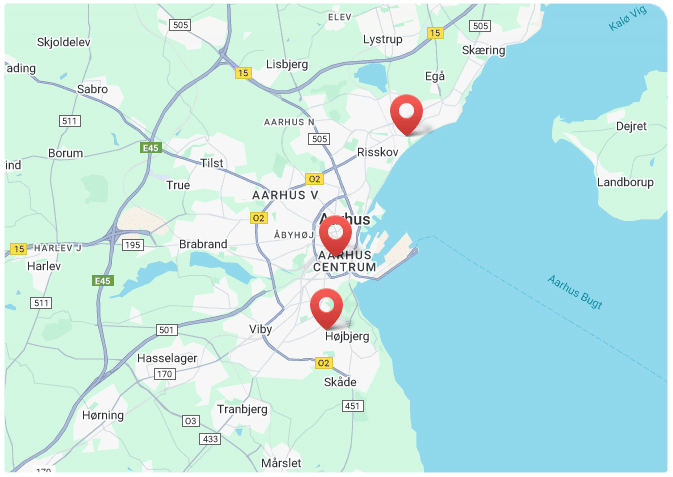
Task: Click the Hørning town label
Action: (103, 415)
